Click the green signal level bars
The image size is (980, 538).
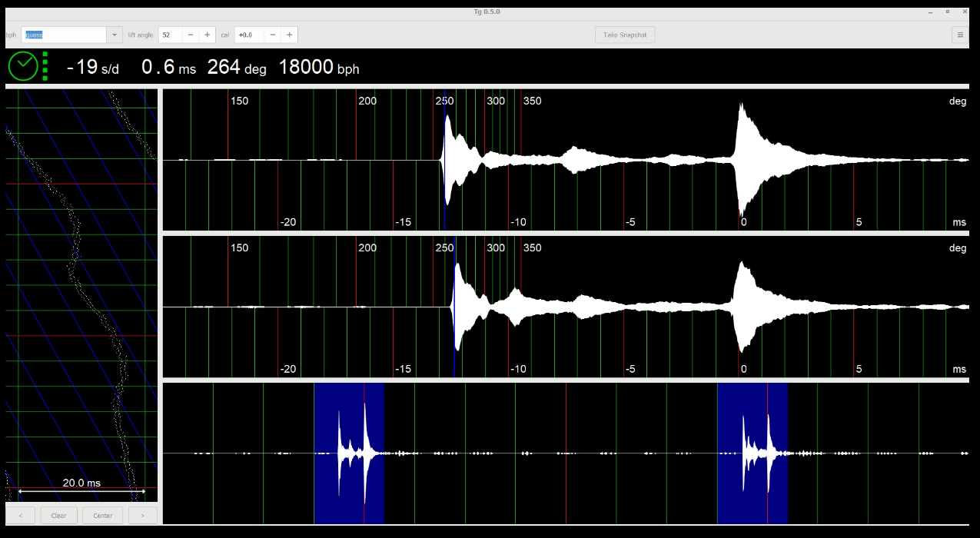tap(45, 67)
